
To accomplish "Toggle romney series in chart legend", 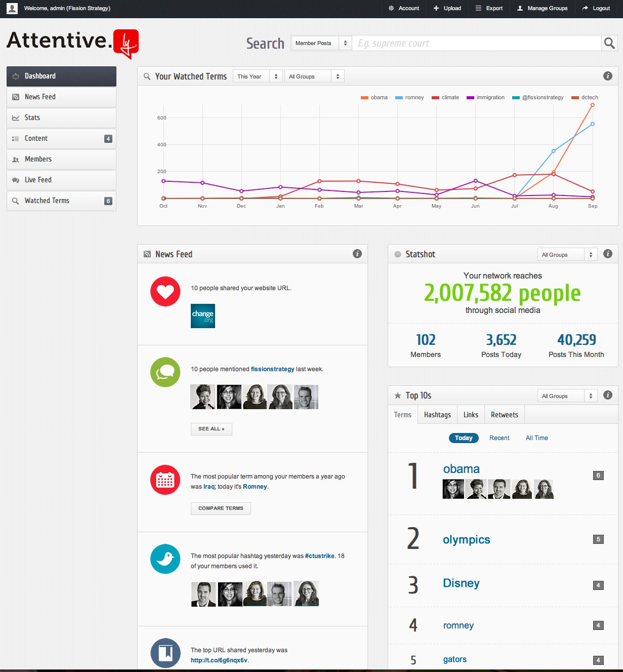I will click(x=409, y=97).
